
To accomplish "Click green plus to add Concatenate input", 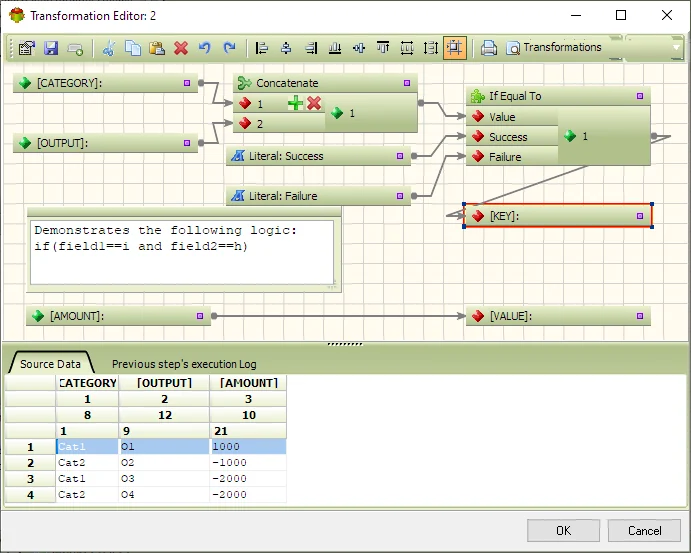I will point(295,104).
